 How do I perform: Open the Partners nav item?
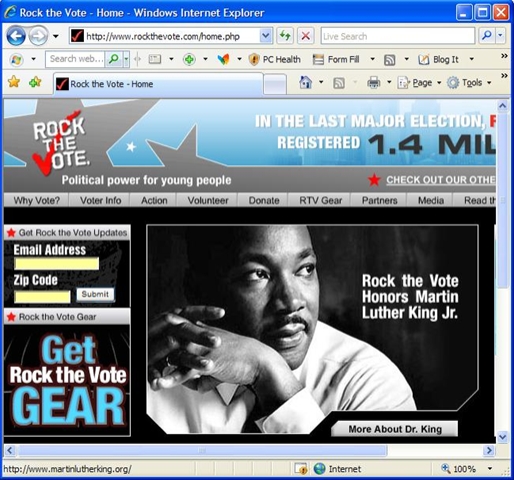tap(379, 200)
